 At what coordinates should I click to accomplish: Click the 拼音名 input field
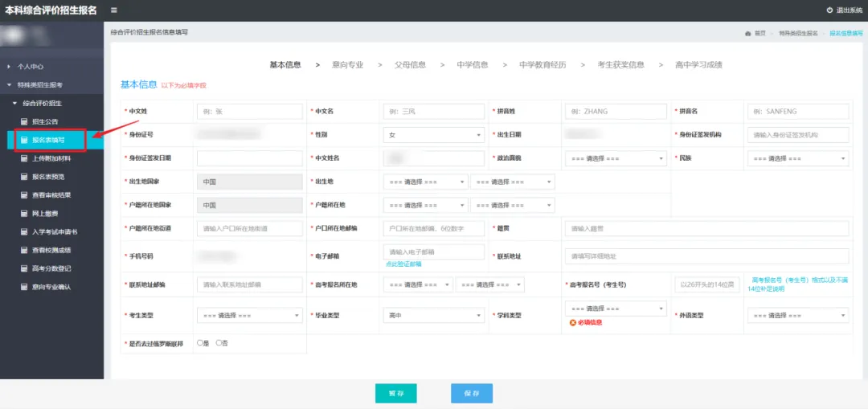point(798,111)
